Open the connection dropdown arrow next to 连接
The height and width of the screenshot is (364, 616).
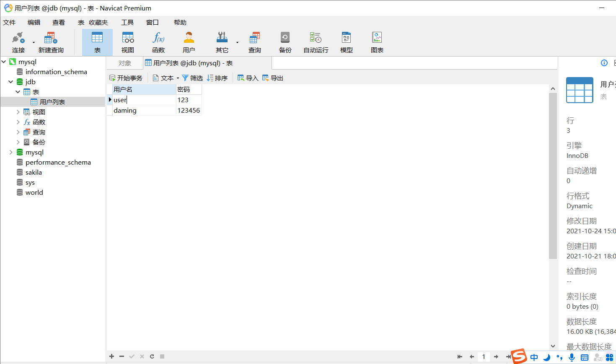34,42
